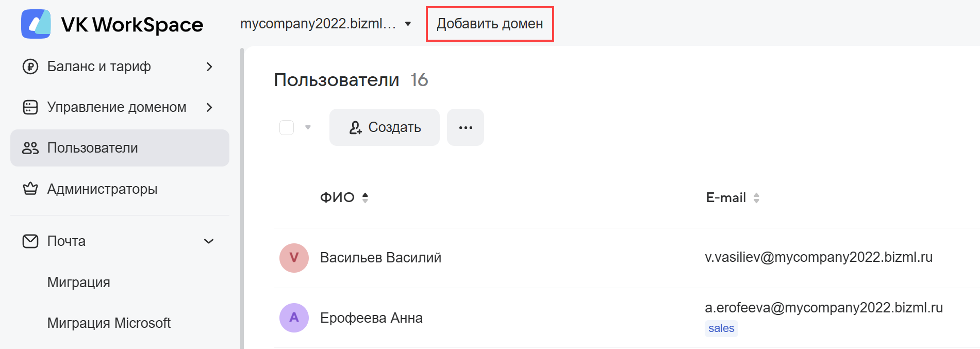This screenshot has height=349, width=980.
Task: Click the VK WorkSpace logo icon
Action: [x=36, y=24]
